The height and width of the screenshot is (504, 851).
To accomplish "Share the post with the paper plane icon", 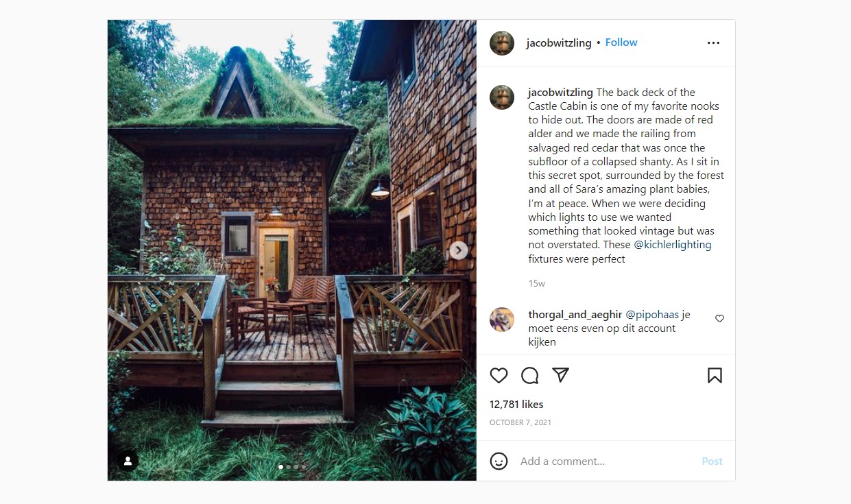I will 561,375.
